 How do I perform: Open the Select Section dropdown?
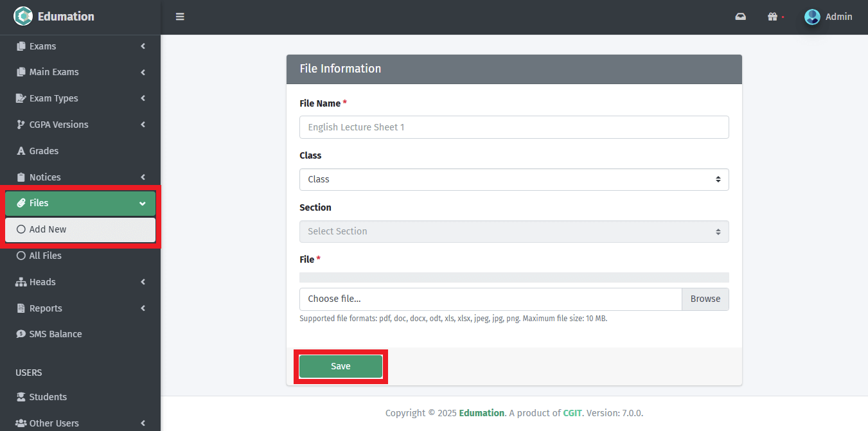click(514, 231)
